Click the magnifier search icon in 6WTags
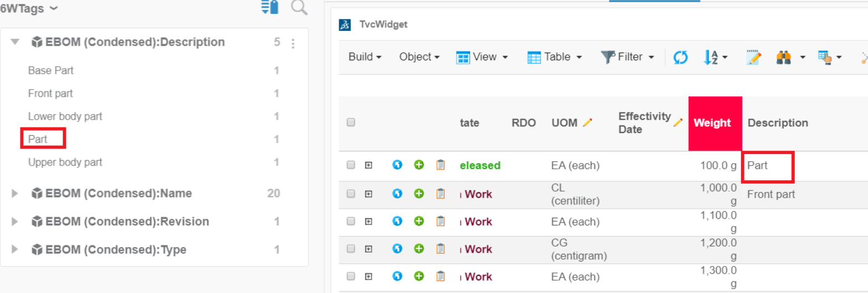Screen dimensions: 868x293 click(x=299, y=8)
